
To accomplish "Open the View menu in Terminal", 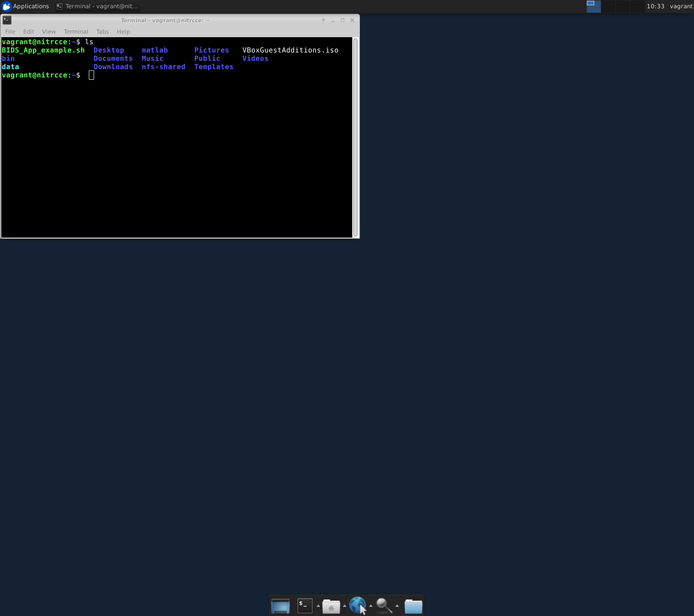I will point(49,31).
